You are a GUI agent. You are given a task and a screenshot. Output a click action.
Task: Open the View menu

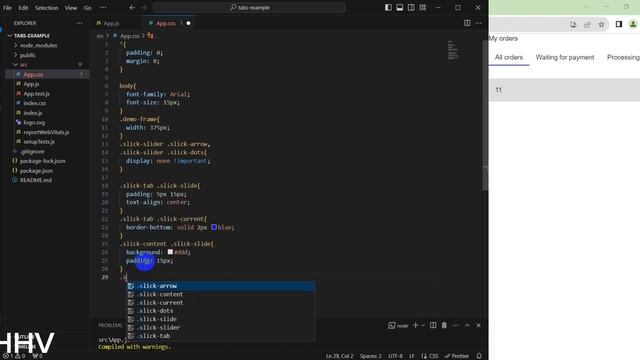click(71, 8)
